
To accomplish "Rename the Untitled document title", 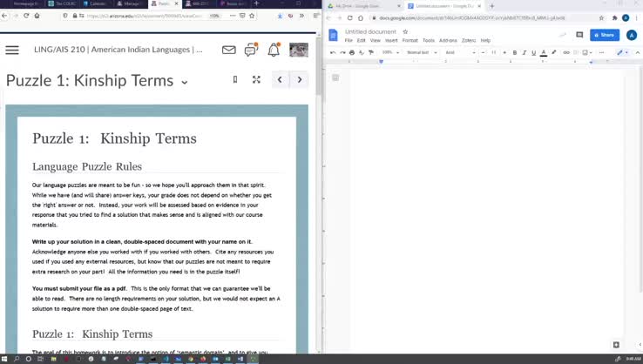I will pos(370,31).
